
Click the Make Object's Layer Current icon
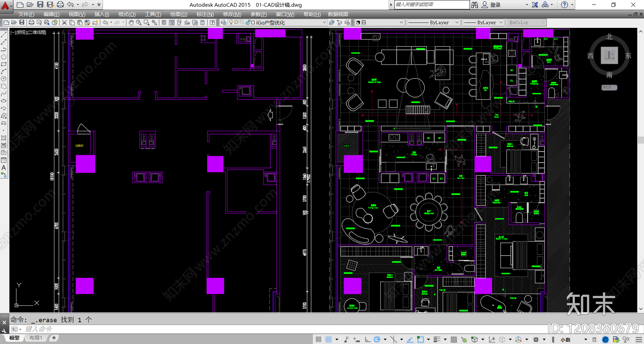[332, 23]
